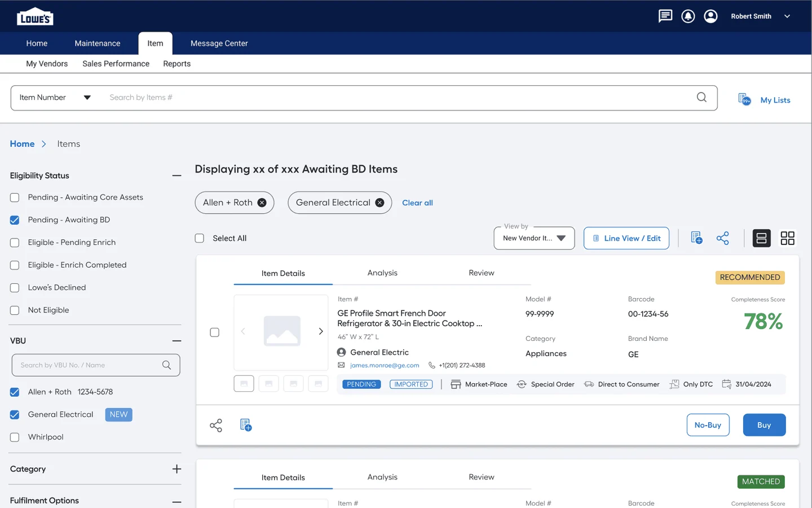Switch to grid view layout icon
The image size is (812, 508).
tap(787, 238)
